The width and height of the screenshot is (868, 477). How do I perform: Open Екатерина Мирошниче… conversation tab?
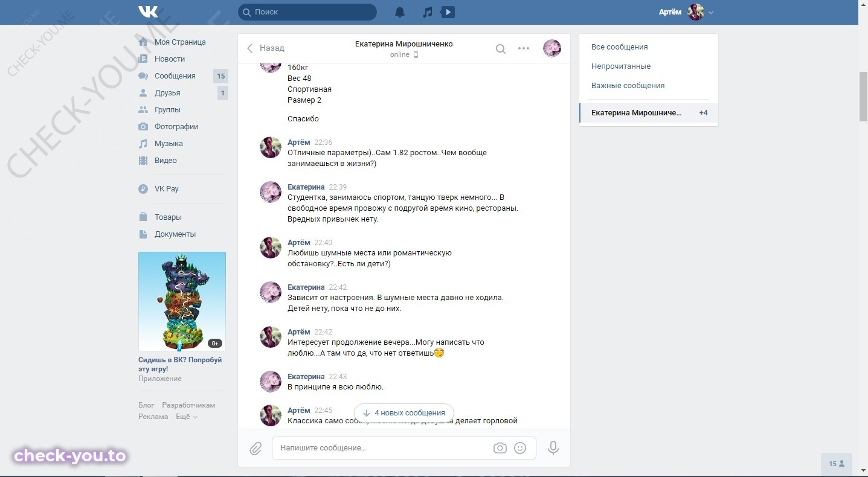point(649,113)
